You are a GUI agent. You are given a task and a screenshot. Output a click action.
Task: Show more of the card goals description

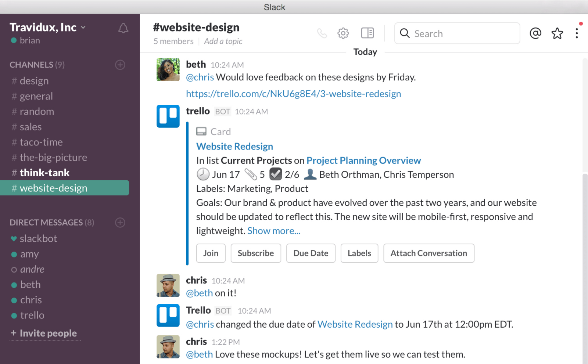click(273, 230)
